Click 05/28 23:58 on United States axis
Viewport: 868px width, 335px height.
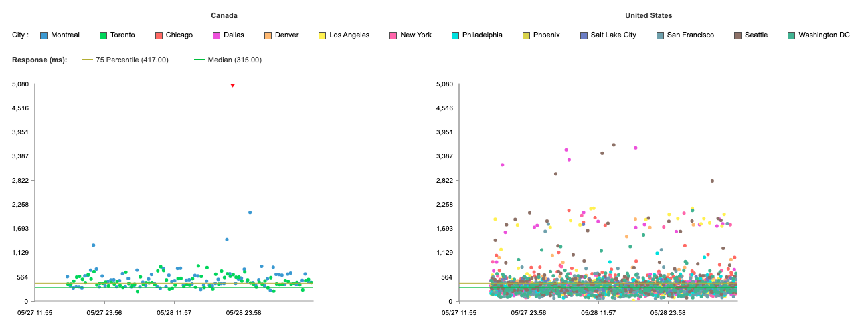point(668,312)
